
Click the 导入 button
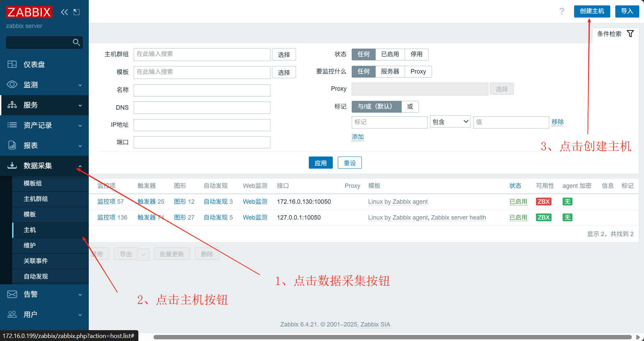(627, 11)
